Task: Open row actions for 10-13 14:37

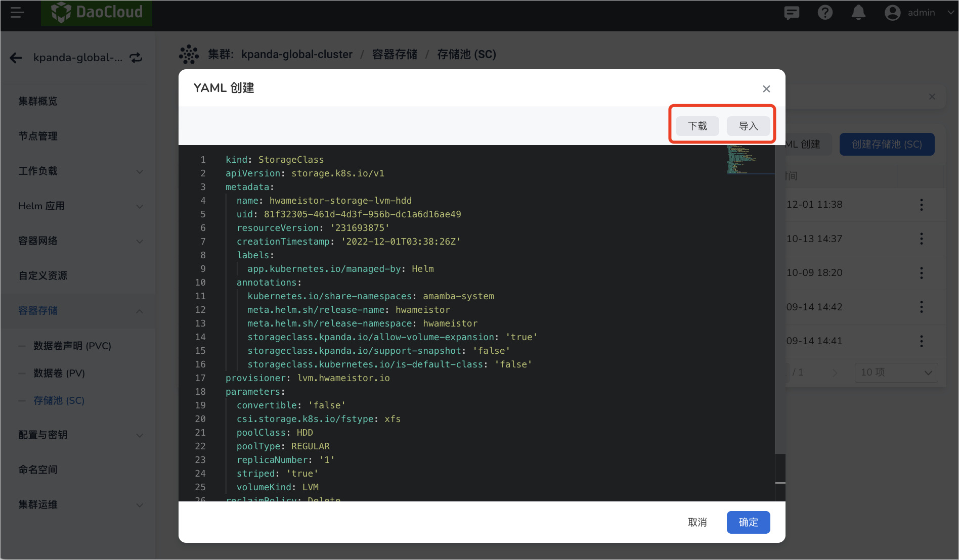Action: tap(922, 239)
